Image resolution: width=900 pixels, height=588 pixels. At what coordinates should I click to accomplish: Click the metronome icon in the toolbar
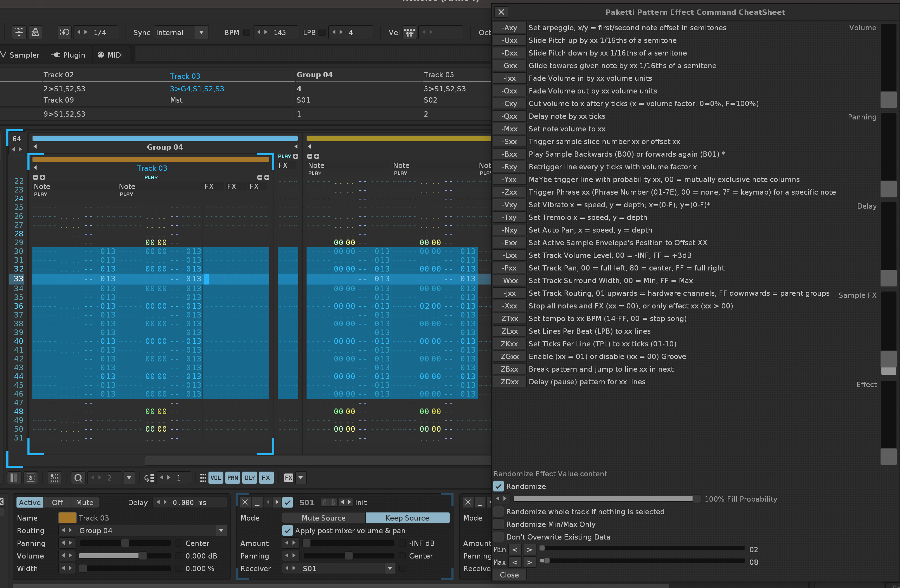point(35,33)
